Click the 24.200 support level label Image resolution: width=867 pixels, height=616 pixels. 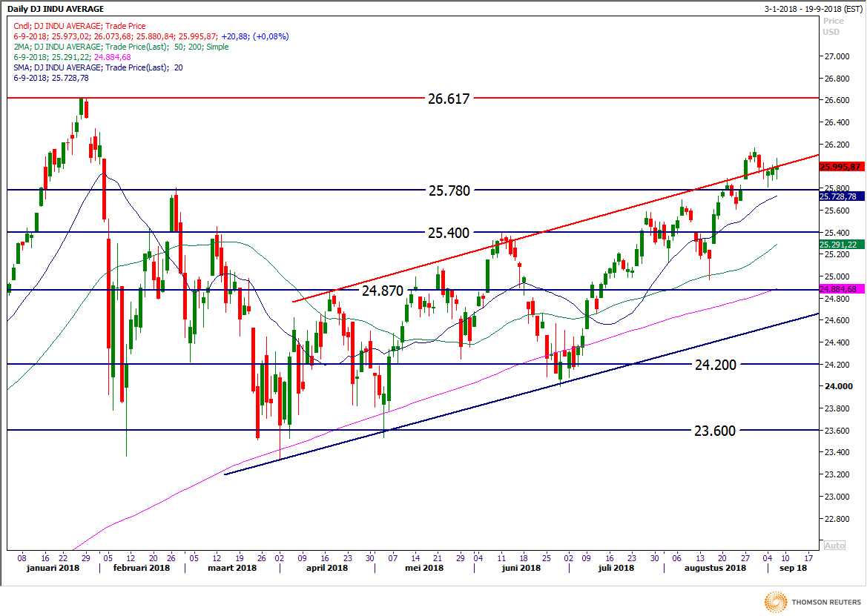[x=716, y=365]
